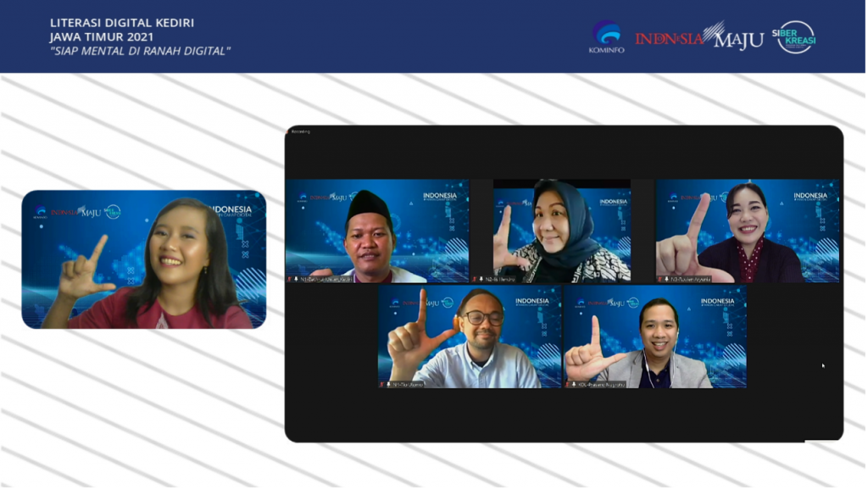Select the large host video on the left
Screen dimensions: 868x490
pyautogui.click(x=143, y=259)
